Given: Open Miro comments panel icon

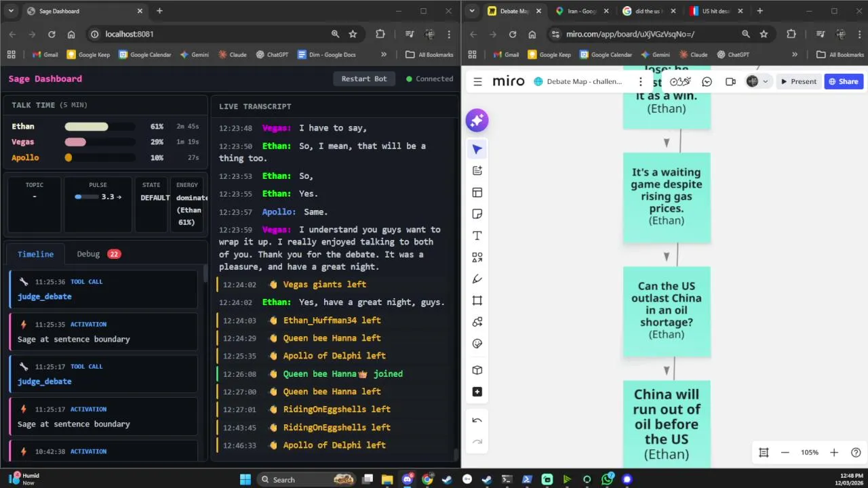Looking at the screenshot, I should click(707, 81).
